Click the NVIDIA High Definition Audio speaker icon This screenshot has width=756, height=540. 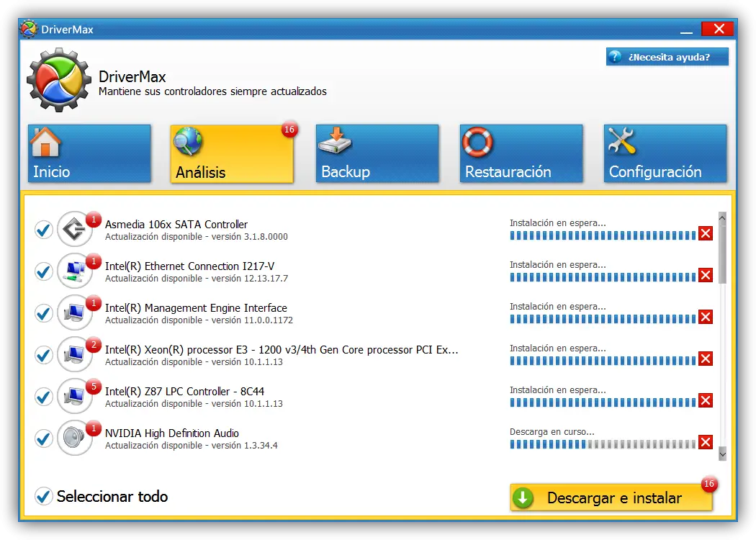(75, 438)
